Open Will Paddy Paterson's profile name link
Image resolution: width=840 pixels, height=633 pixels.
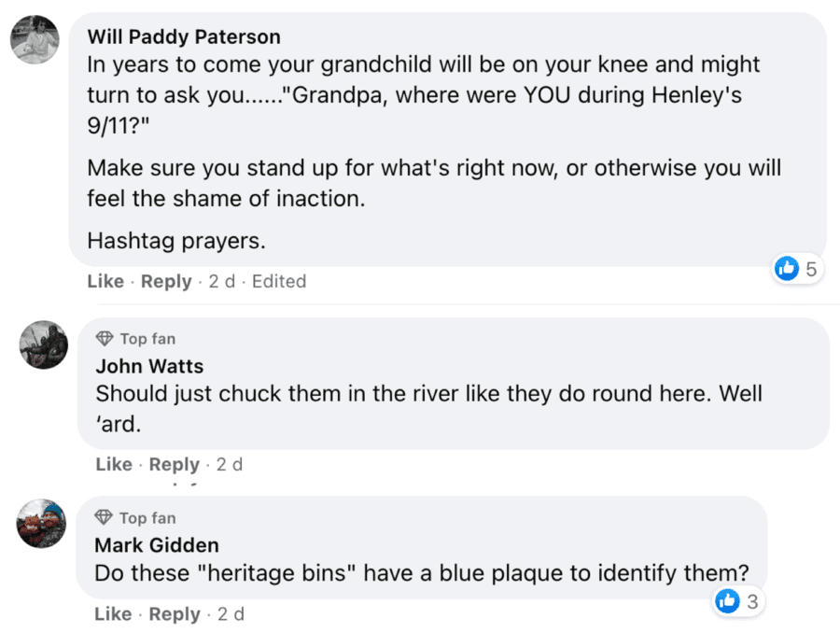(183, 36)
